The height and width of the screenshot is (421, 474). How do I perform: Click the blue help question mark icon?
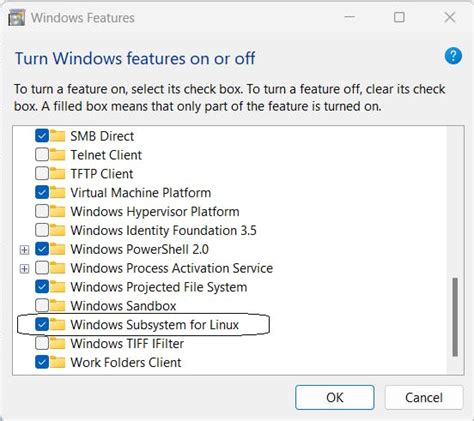click(453, 56)
